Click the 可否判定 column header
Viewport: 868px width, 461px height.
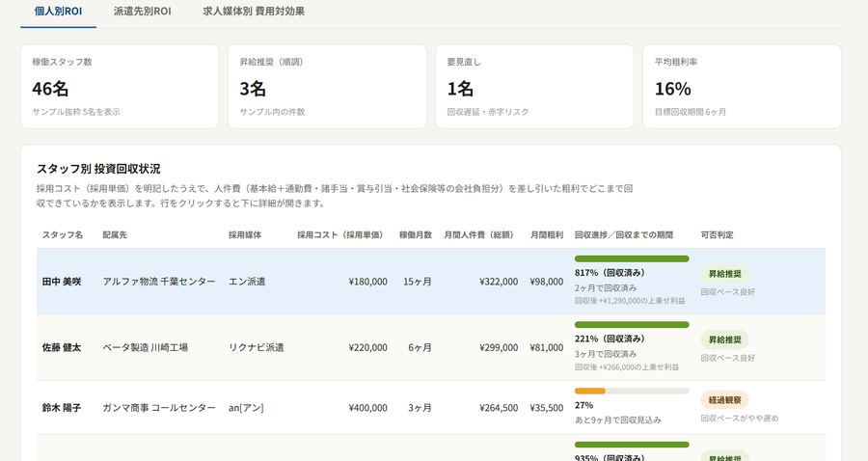click(717, 234)
